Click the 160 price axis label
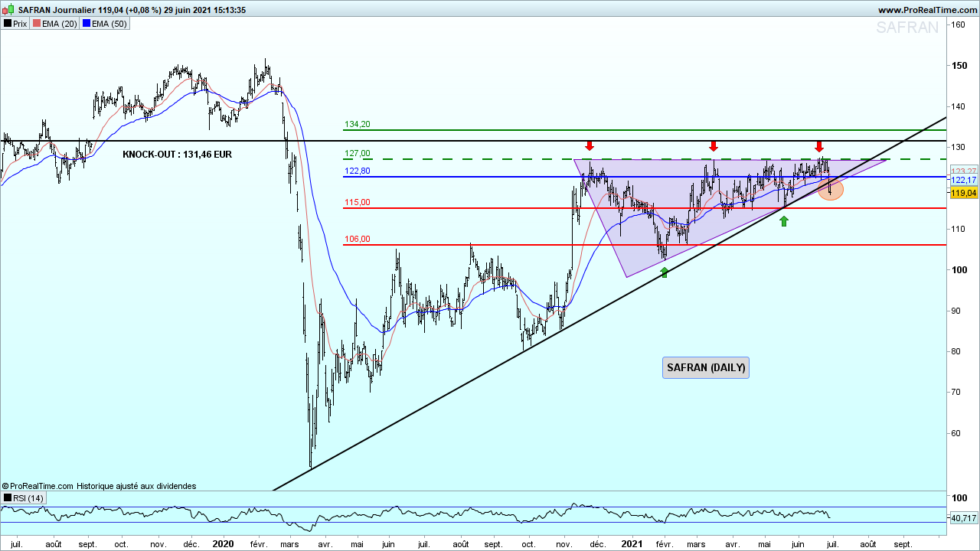This screenshot has height=551, width=980. (958, 24)
